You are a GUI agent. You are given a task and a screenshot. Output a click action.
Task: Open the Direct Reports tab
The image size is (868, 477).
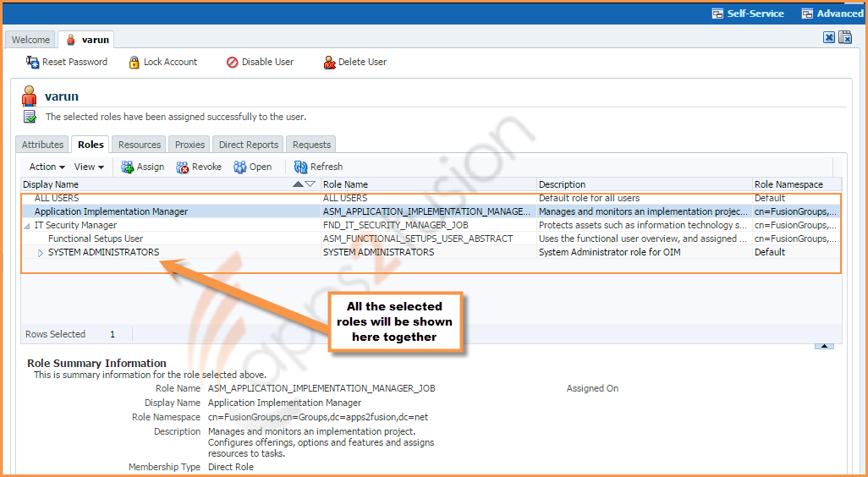click(249, 145)
